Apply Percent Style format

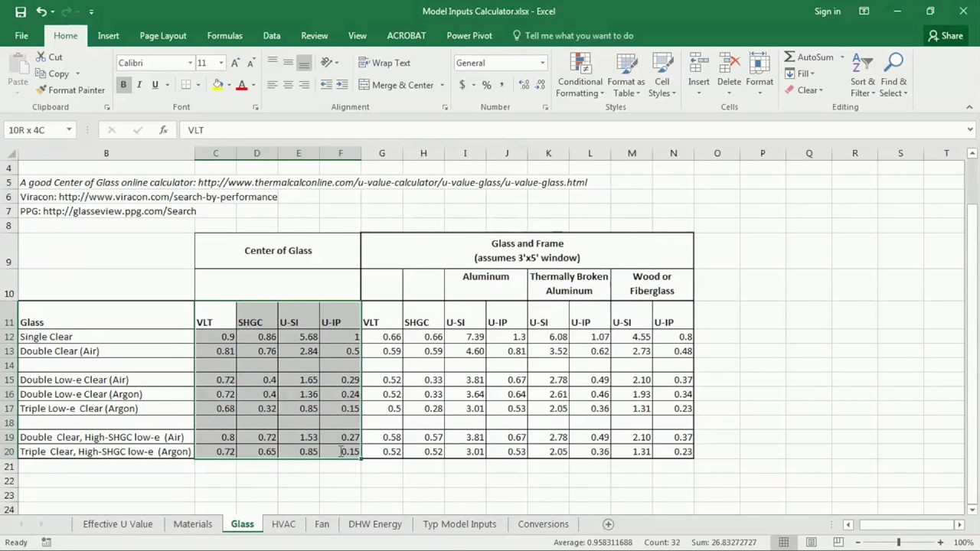coord(486,85)
